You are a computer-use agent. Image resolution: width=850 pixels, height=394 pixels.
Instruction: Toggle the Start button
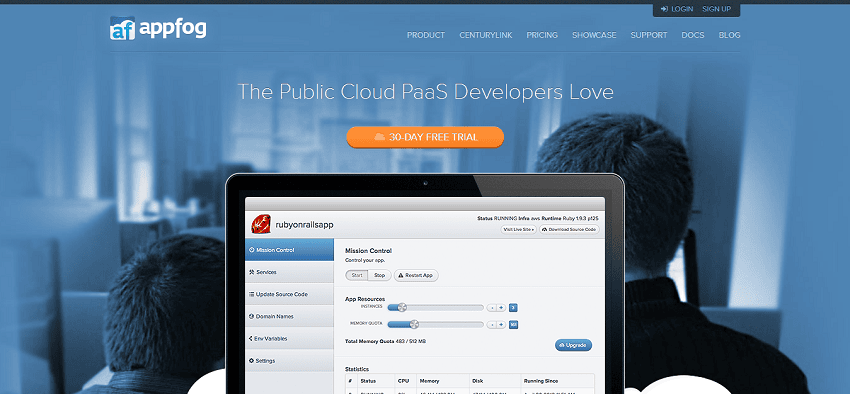(x=357, y=275)
